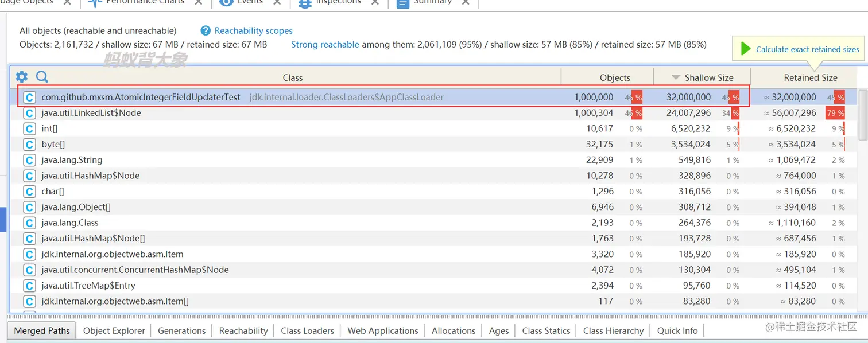Screen dimensions: 868x343
Task: Select the java.util.concurrent.ConcurrentHashMap$Node class name
Action: click(135, 270)
